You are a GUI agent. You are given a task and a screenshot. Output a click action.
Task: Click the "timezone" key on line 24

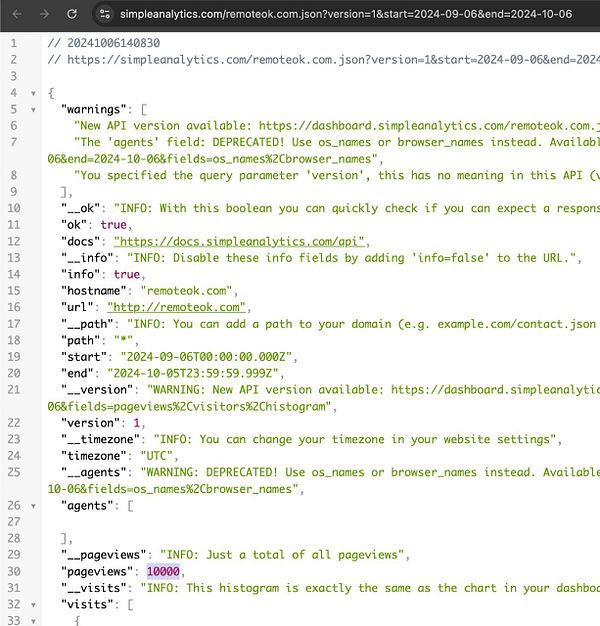point(93,456)
